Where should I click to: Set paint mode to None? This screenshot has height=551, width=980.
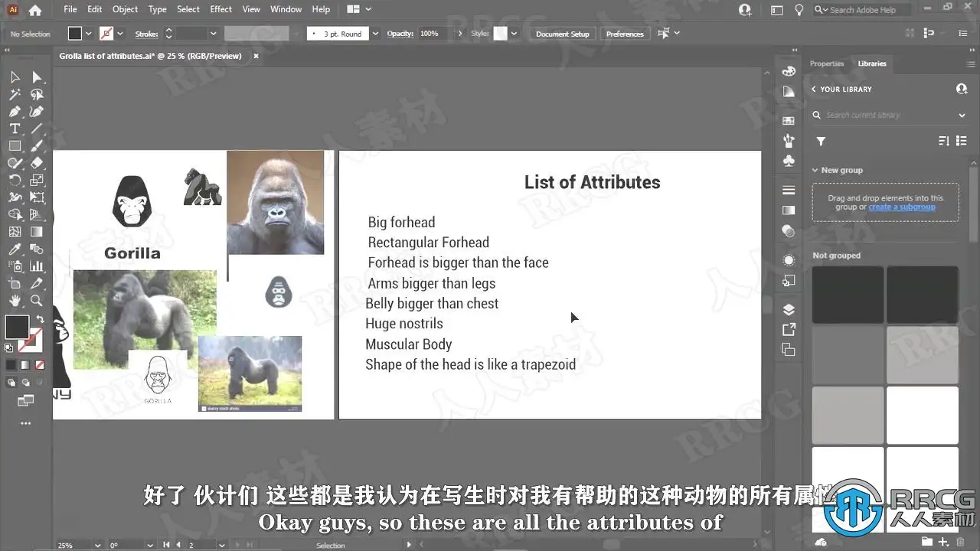pyautogui.click(x=40, y=365)
